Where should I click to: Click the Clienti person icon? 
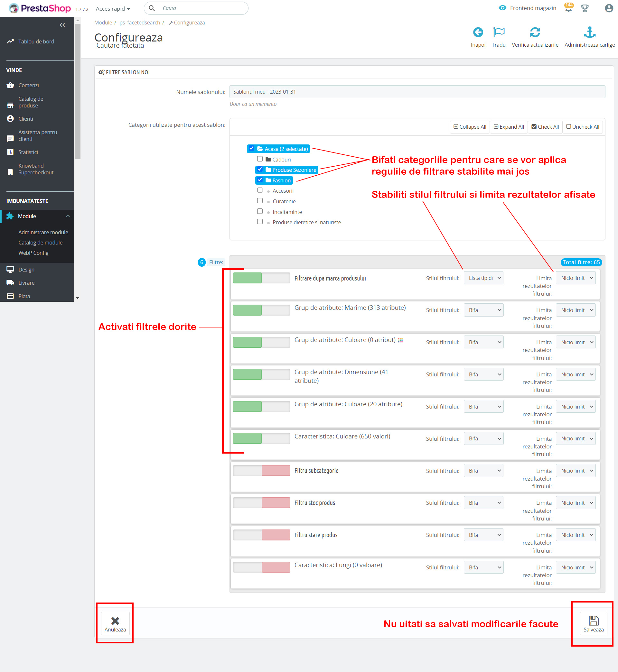pyautogui.click(x=10, y=119)
